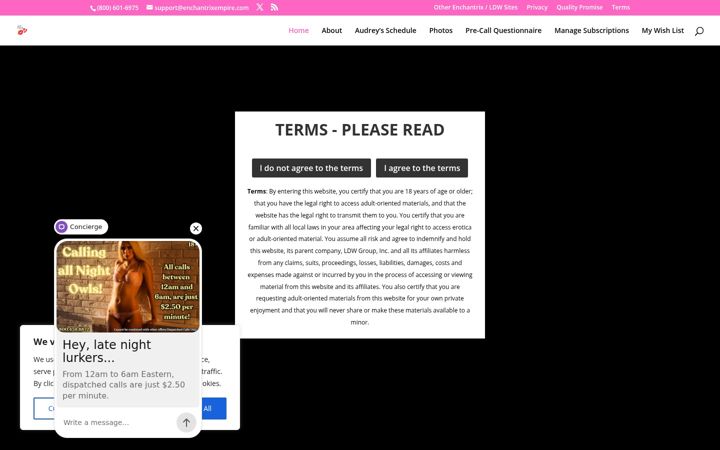Open the About menu item

click(332, 30)
